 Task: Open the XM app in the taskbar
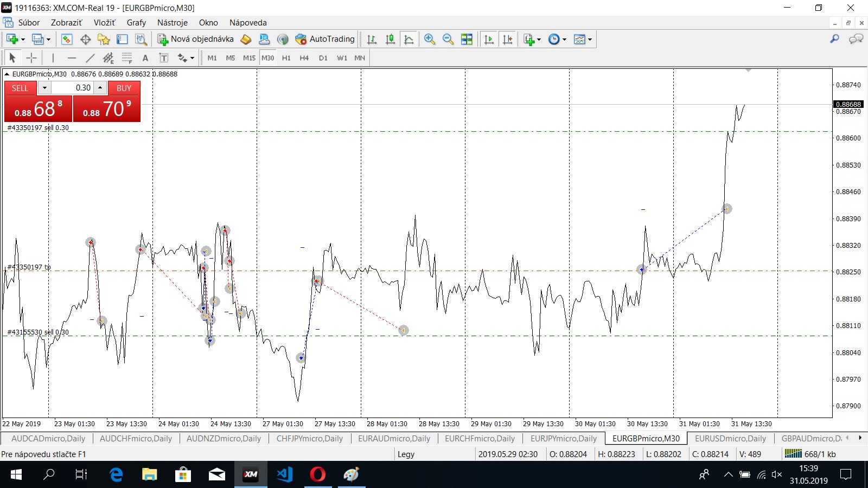point(251,474)
